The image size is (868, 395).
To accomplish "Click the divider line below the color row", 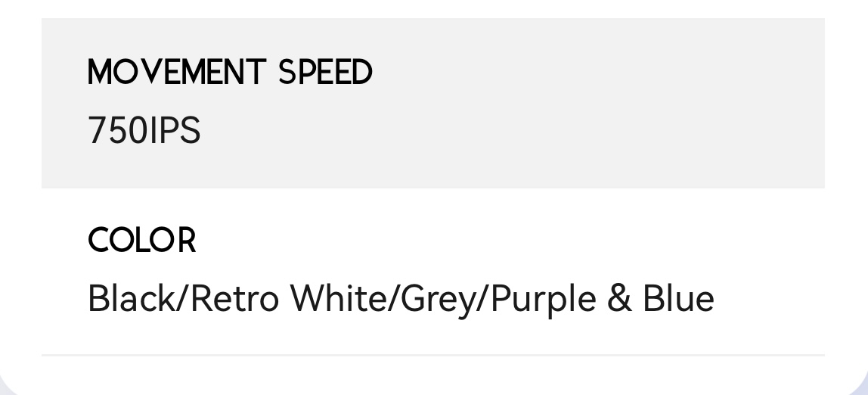I will click(x=432, y=354).
